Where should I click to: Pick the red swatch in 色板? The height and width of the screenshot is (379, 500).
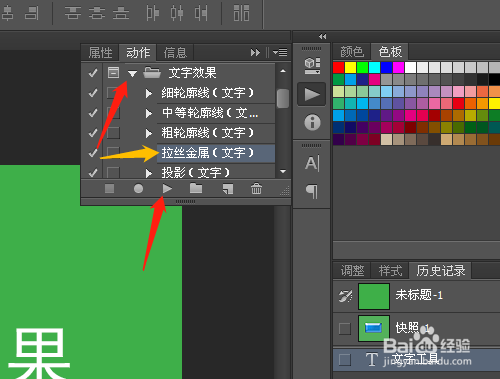[338, 67]
